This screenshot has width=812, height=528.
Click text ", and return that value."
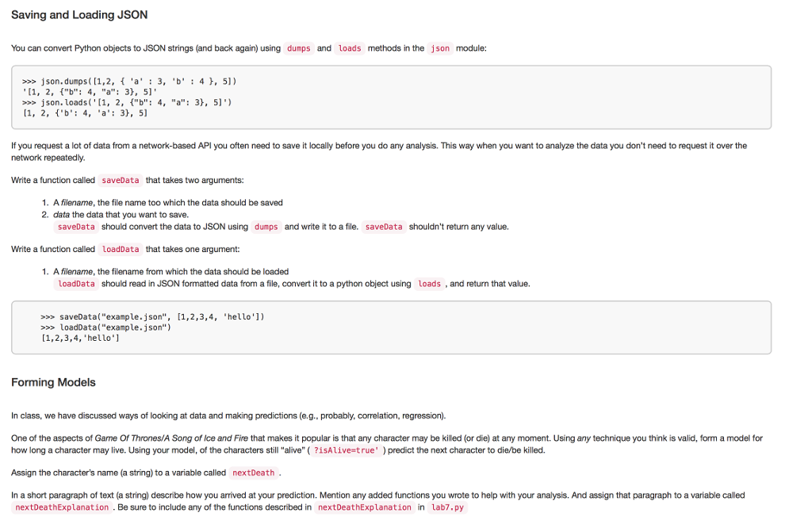(x=488, y=284)
